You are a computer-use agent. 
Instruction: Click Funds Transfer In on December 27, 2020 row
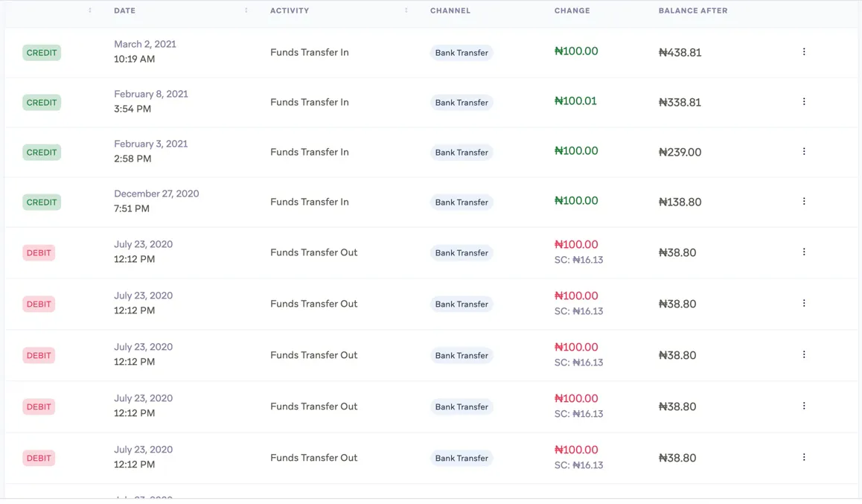(x=309, y=202)
